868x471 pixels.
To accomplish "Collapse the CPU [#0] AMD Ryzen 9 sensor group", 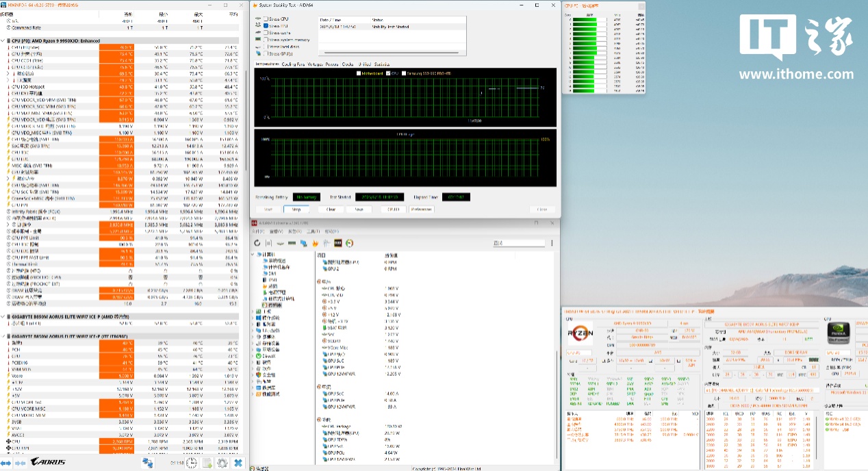I will coord(3,41).
